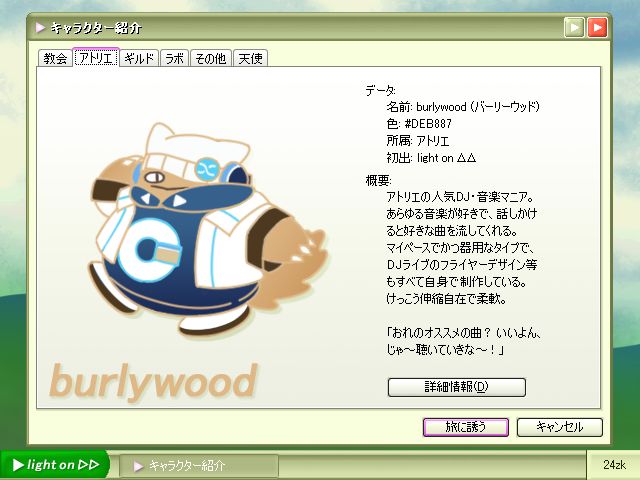The height and width of the screenshot is (480, 640).
Task: Click the 初出: light on line
Action: click(431, 158)
